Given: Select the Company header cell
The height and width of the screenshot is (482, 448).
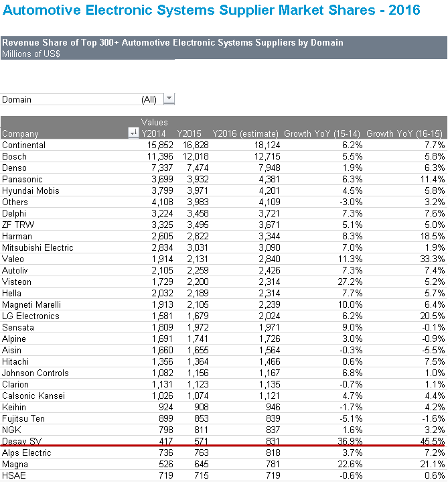Looking at the screenshot, I should coord(20,133).
